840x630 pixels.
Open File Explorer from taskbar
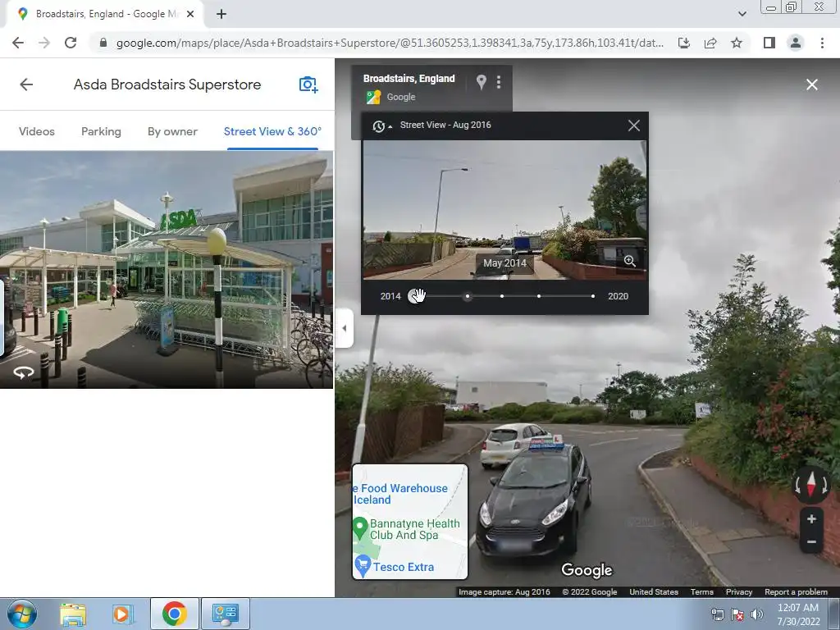click(x=73, y=614)
